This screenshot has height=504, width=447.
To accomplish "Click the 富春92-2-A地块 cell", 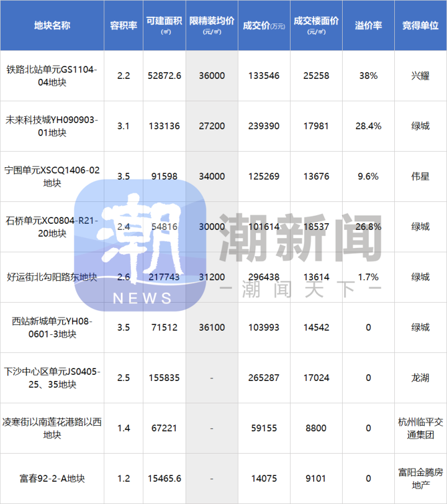I will (52, 479).
